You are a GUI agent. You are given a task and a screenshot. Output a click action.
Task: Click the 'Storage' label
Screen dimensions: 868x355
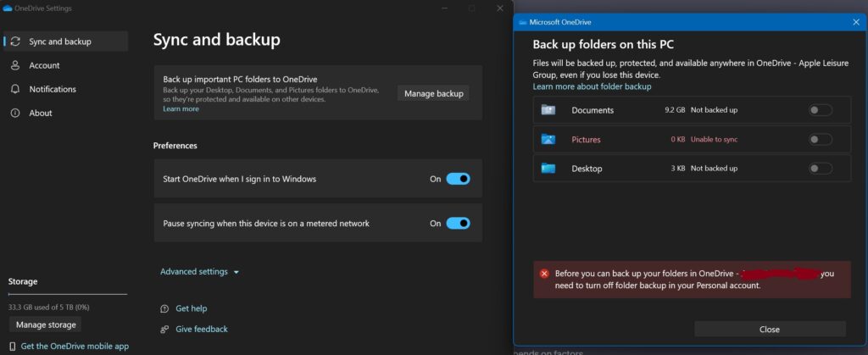pos(23,281)
